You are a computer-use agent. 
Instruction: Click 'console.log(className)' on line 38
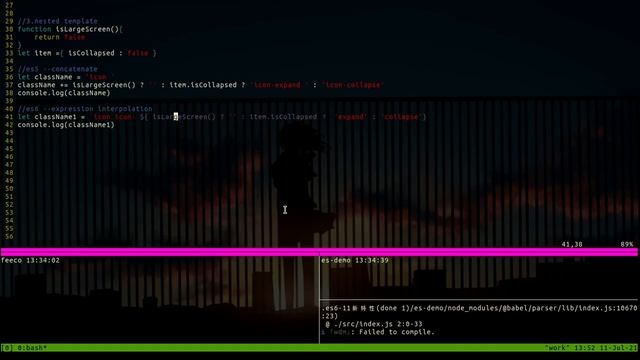pos(64,93)
